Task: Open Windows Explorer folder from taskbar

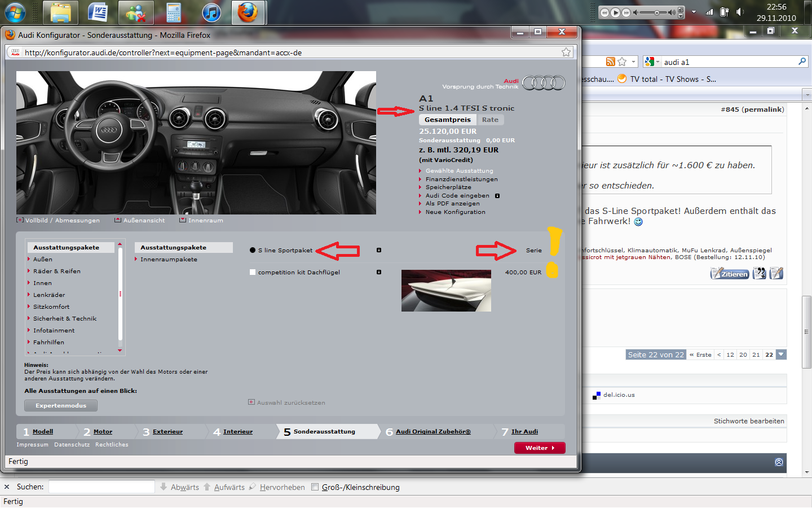Action: click(x=60, y=12)
